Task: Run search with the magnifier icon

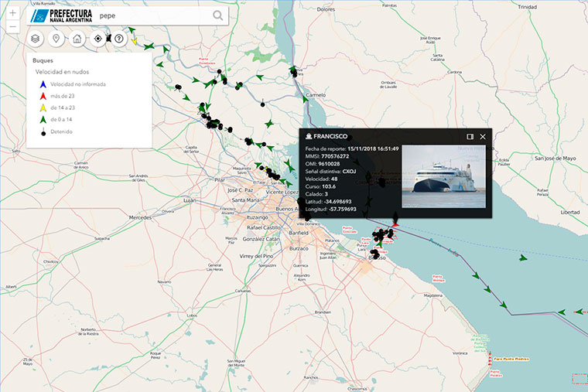Action: [218, 15]
